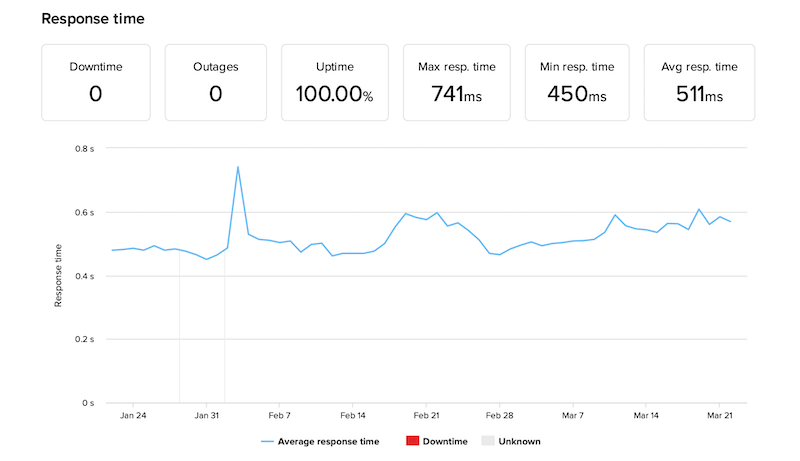This screenshot has width=800, height=461.
Task: Click the highest peak on the response line
Action: pyautogui.click(x=238, y=167)
